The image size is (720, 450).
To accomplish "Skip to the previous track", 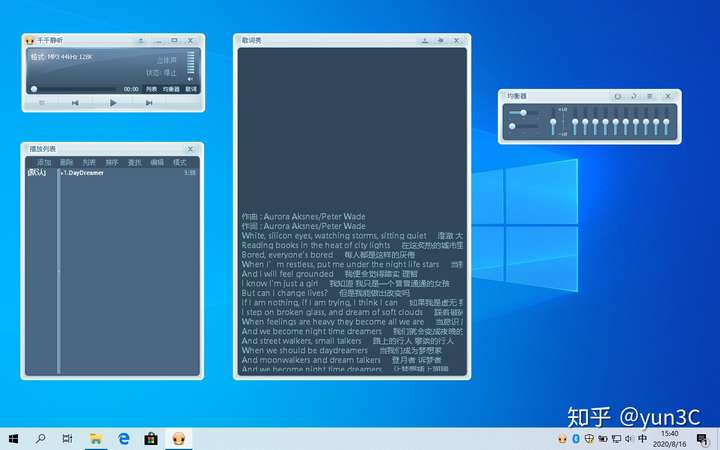I will coord(75,103).
